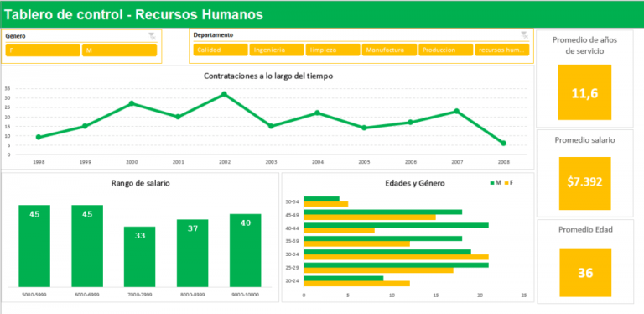Select the 11,6 years of service card
Viewport: 644px width, 314px height.
(584, 92)
